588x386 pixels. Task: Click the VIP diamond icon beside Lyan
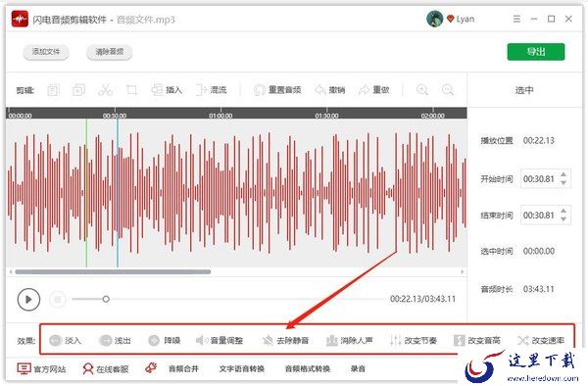(x=451, y=19)
